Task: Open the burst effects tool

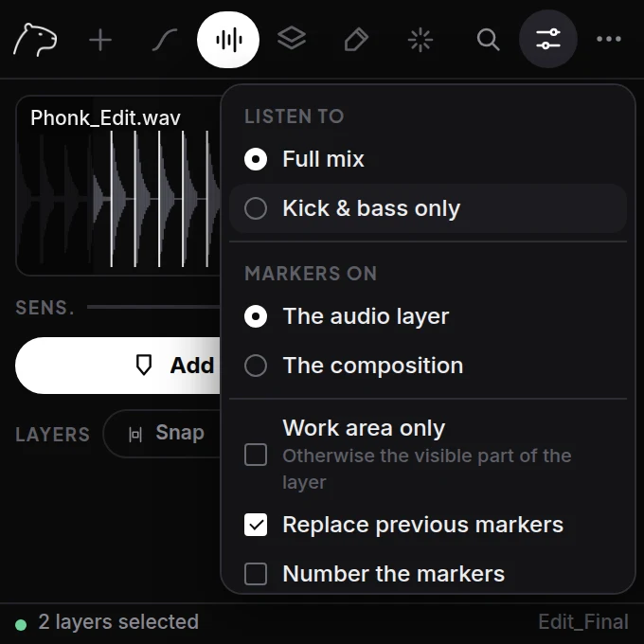Action: tap(420, 40)
